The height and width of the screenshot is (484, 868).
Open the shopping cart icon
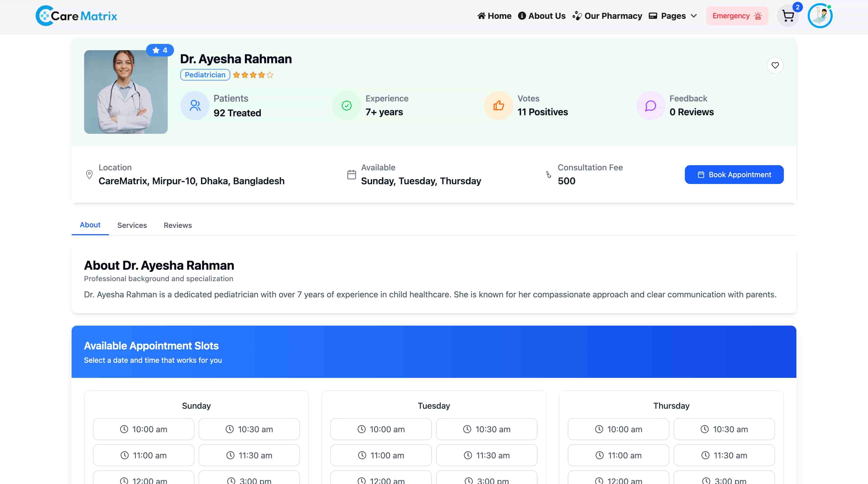tap(788, 16)
